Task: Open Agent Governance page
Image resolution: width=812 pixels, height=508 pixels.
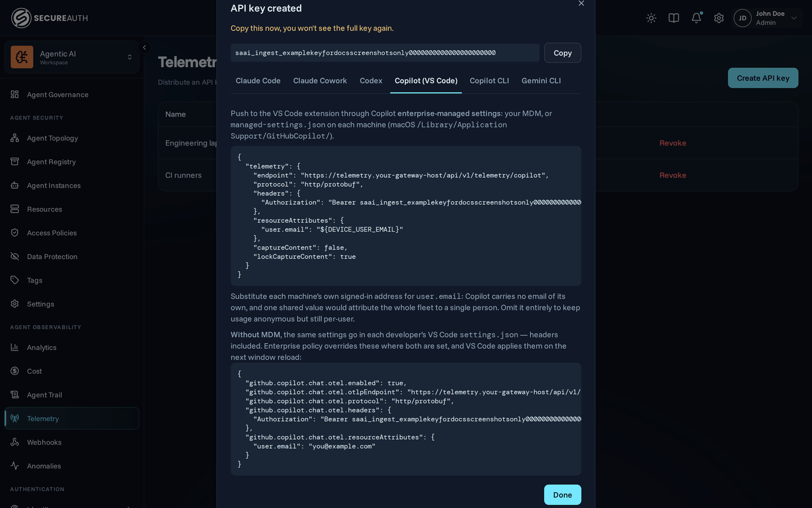Action: [58, 95]
